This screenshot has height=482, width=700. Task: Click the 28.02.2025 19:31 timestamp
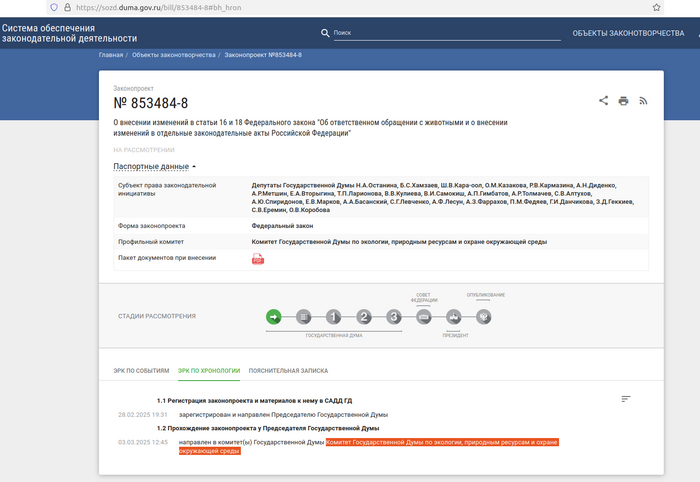click(142, 415)
